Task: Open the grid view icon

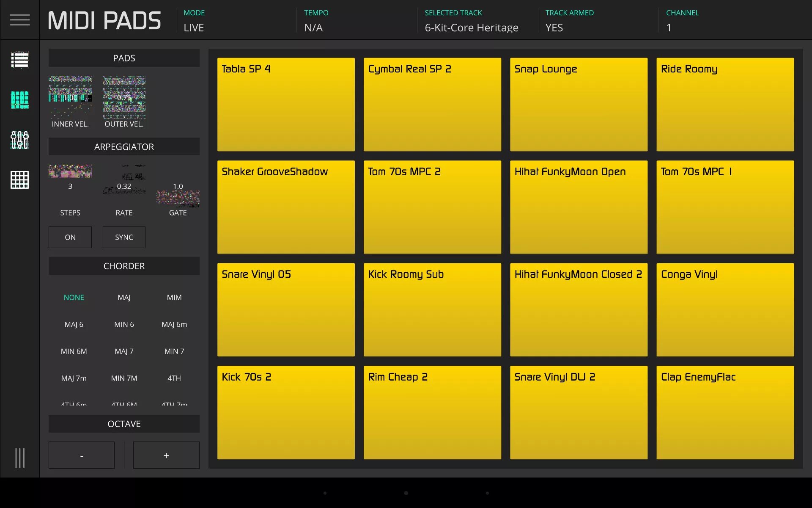Action: [x=19, y=180]
